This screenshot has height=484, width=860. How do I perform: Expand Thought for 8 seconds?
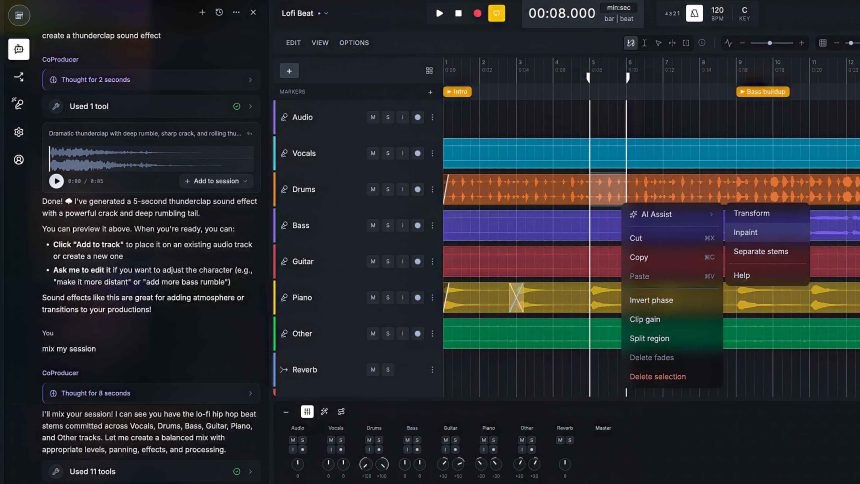(151, 393)
